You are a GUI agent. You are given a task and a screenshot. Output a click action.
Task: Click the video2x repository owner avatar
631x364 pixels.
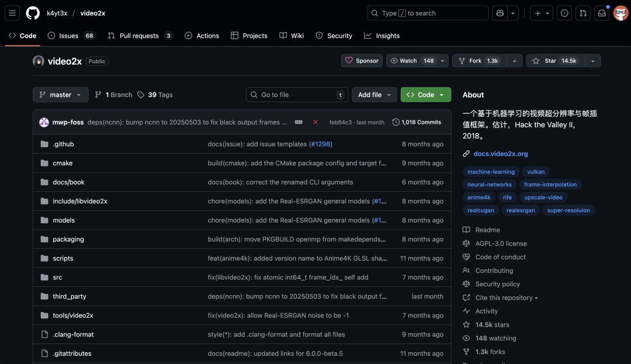39,61
